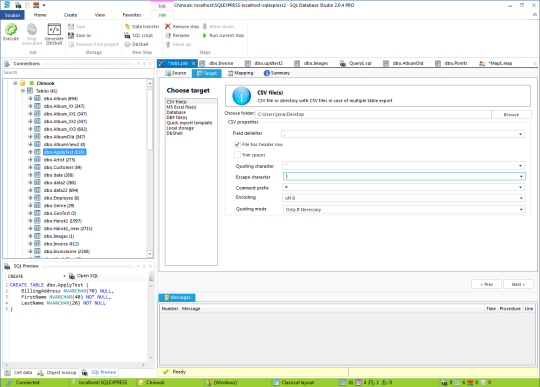Switch to the Mapping step
The image size is (540, 387).
click(x=240, y=73)
